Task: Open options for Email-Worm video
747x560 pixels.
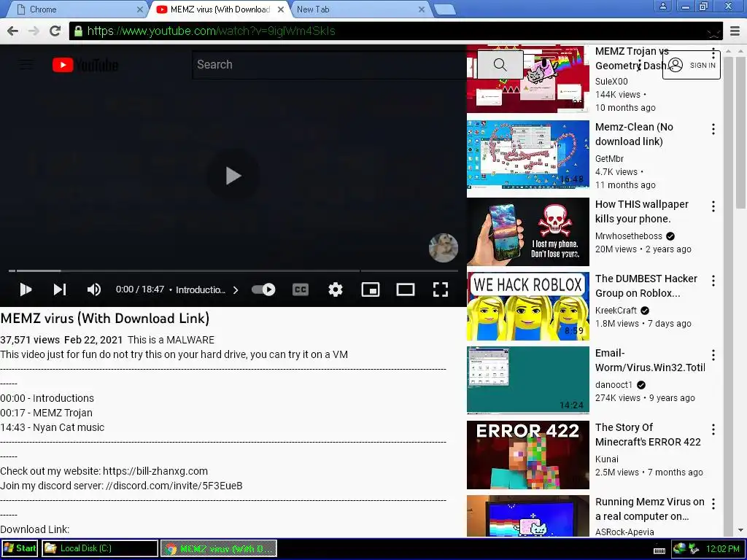Action: (713, 355)
